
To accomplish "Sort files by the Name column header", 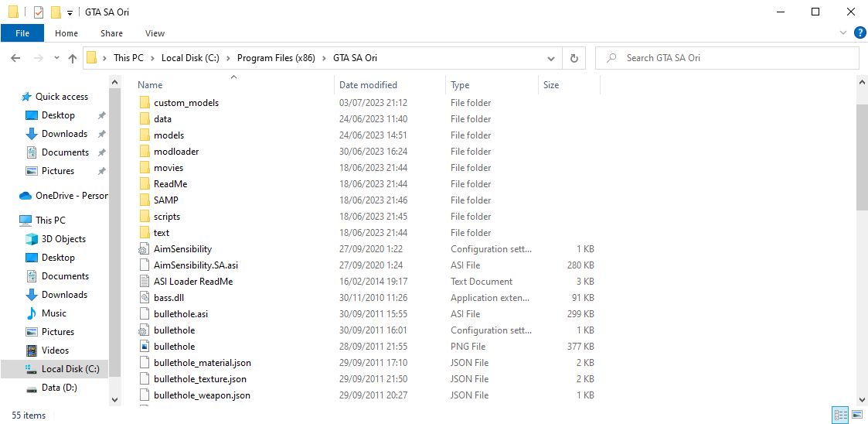I will click(x=234, y=85).
